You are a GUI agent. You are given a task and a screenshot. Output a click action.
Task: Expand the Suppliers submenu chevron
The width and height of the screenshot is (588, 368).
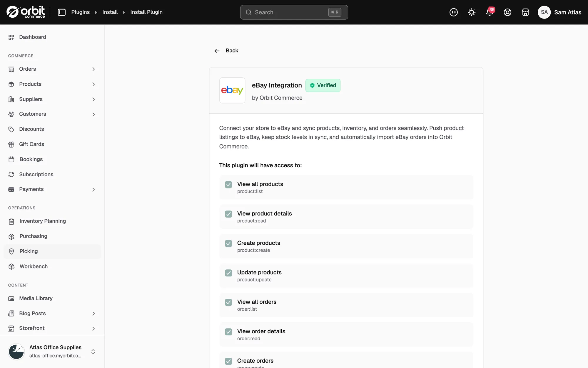click(x=93, y=100)
